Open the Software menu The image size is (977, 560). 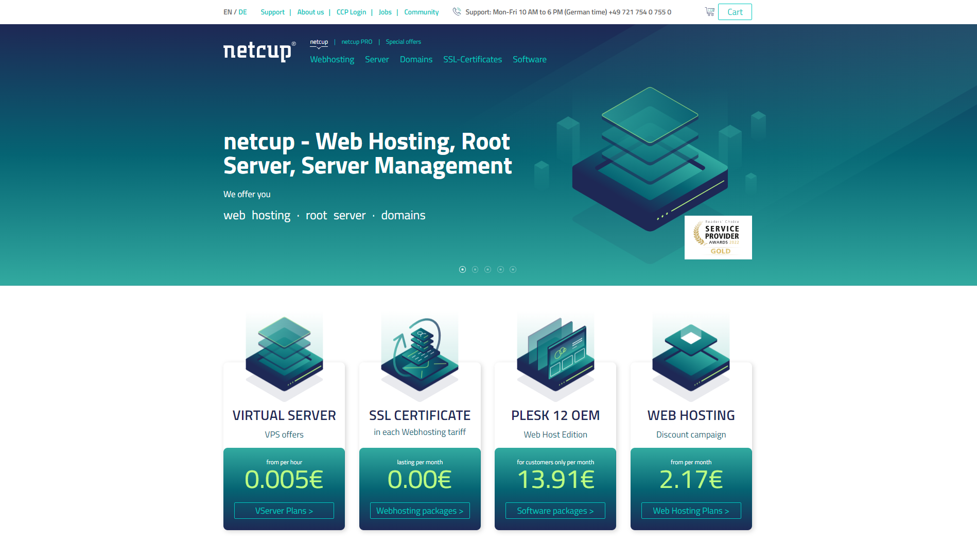pyautogui.click(x=530, y=60)
